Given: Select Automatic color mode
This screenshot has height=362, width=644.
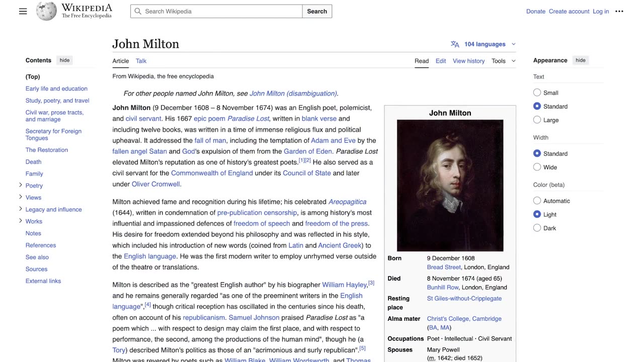Looking at the screenshot, I should [537, 201].
